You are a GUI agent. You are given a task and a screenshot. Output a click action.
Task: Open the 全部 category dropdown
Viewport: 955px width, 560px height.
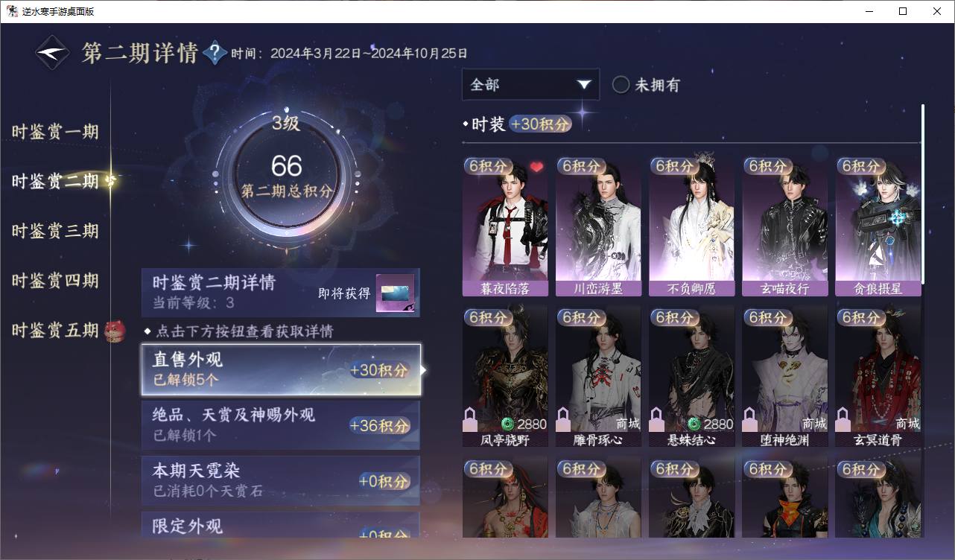[530, 85]
